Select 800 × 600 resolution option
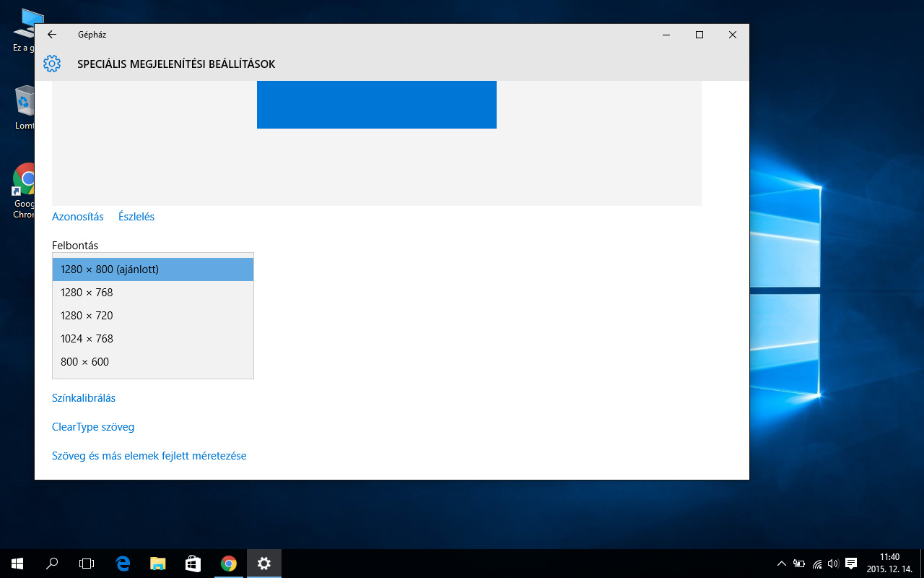The image size is (924, 578). pos(153,362)
